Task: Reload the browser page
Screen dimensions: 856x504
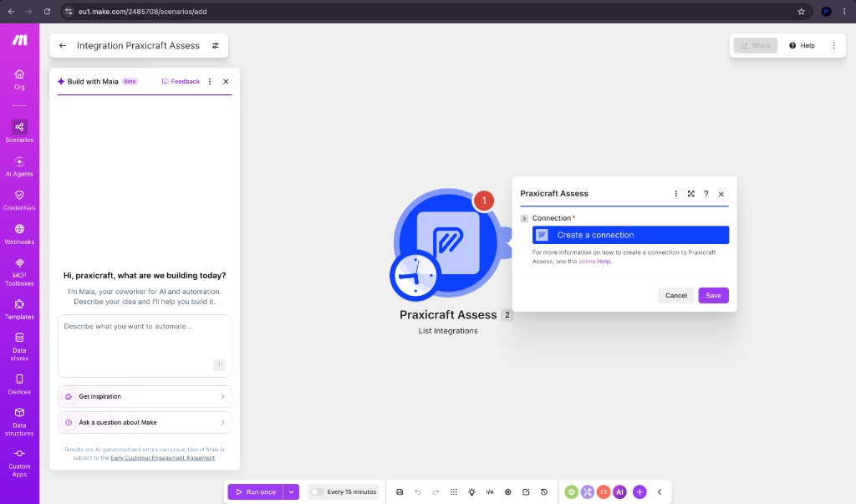Action: pyautogui.click(x=47, y=12)
